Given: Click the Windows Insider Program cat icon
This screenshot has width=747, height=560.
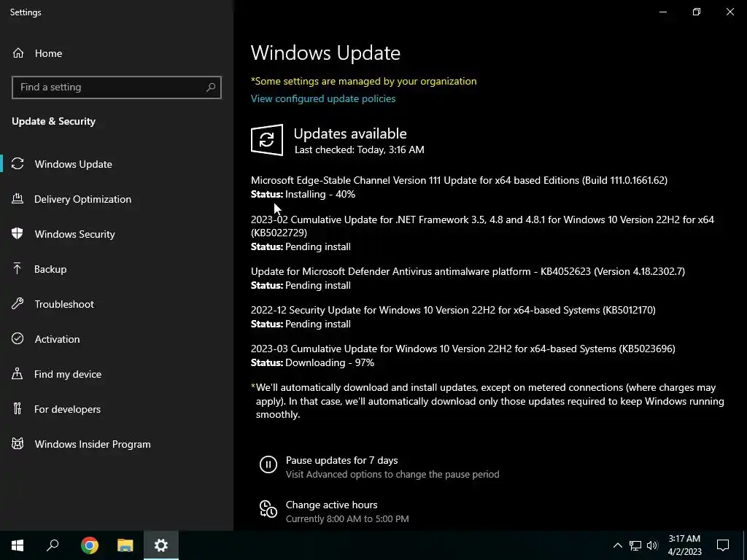Looking at the screenshot, I should pyautogui.click(x=18, y=444).
